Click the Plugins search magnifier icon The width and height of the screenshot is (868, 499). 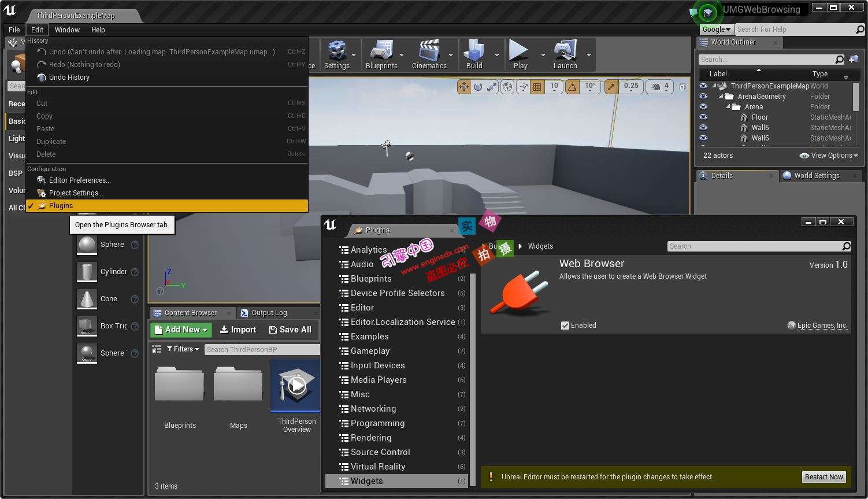click(x=846, y=246)
